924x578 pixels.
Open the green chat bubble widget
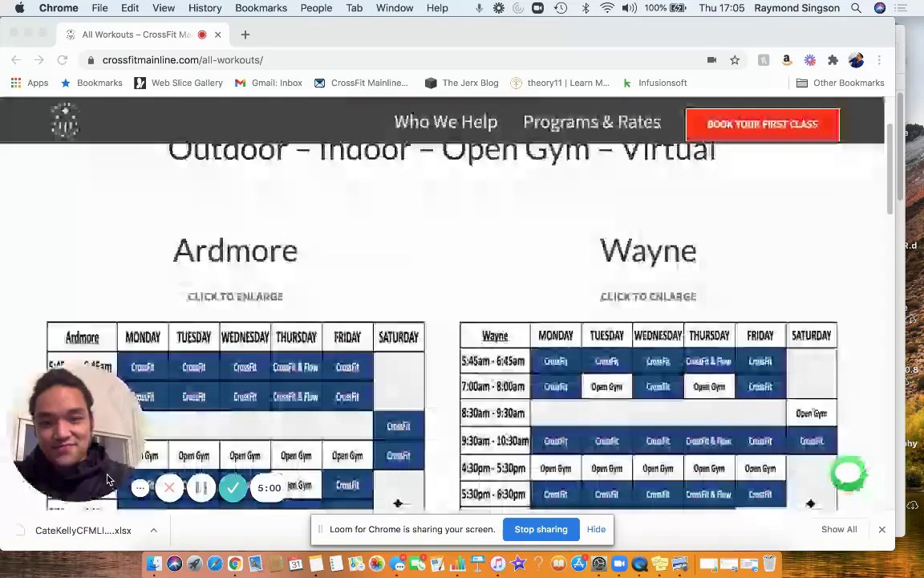click(x=848, y=473)
